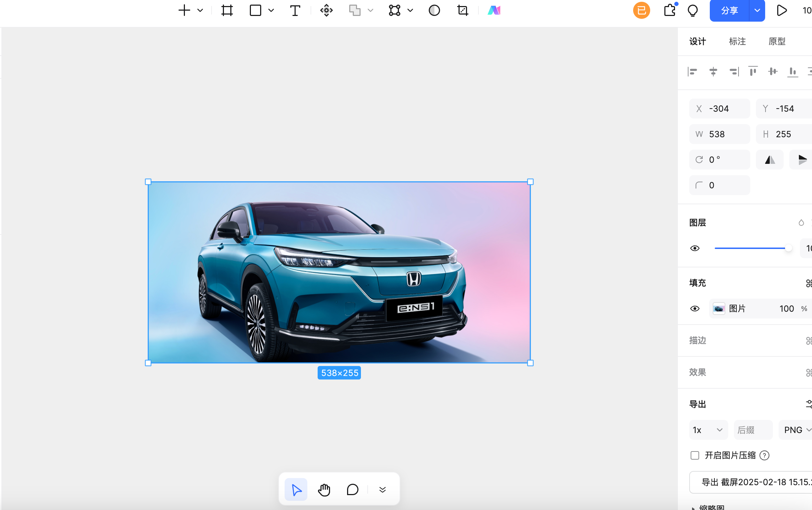Click the flip horizontal icon
Viewport: 812px width, 510px height.
click(x=770, y=160)
